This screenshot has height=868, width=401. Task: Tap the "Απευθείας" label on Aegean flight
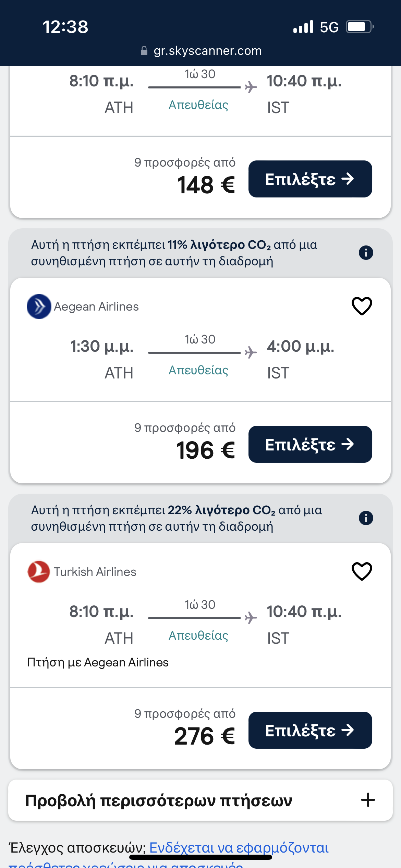[198, 370]
